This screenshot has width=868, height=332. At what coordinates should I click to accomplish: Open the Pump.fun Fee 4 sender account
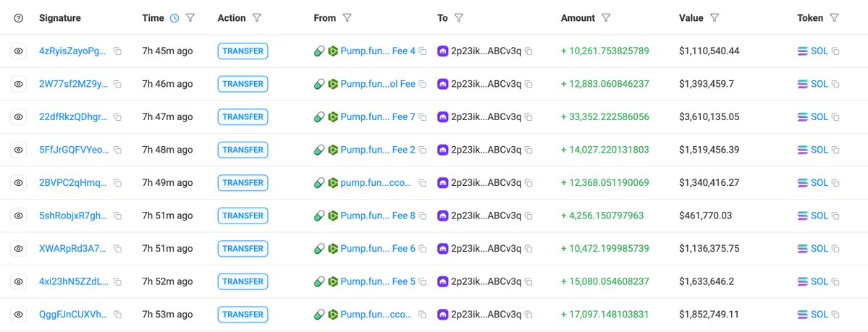pos(378,51)
